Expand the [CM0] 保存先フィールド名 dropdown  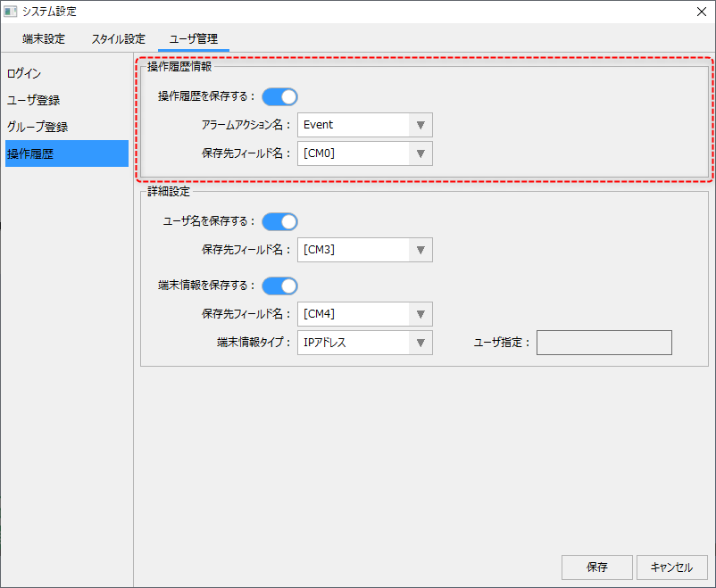pos(364,153)
